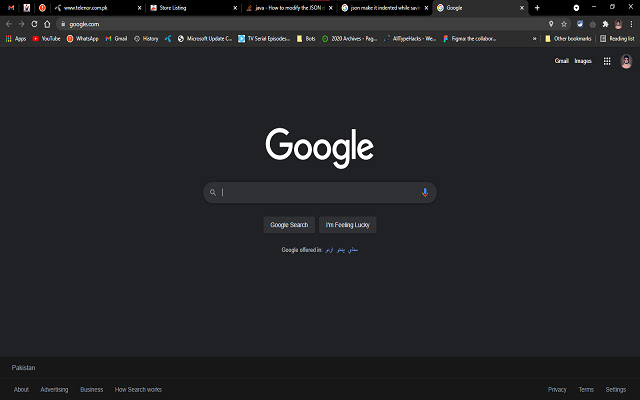Open the 2020 Archives bookmark

[x=349, y=39]
